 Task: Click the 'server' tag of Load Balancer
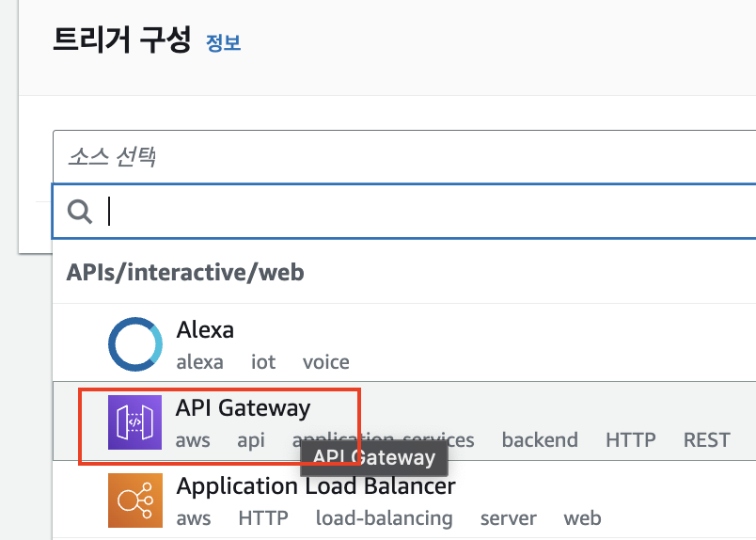(508, 518)
